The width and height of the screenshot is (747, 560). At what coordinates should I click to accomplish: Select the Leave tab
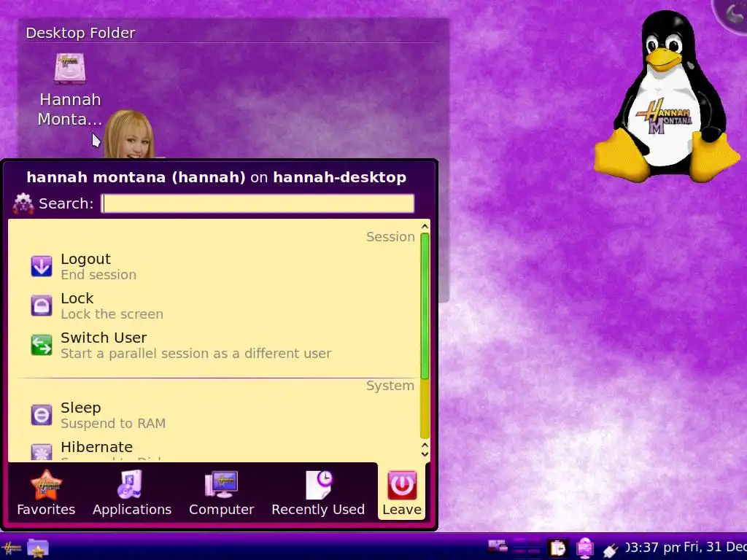(x=402, y=493)
